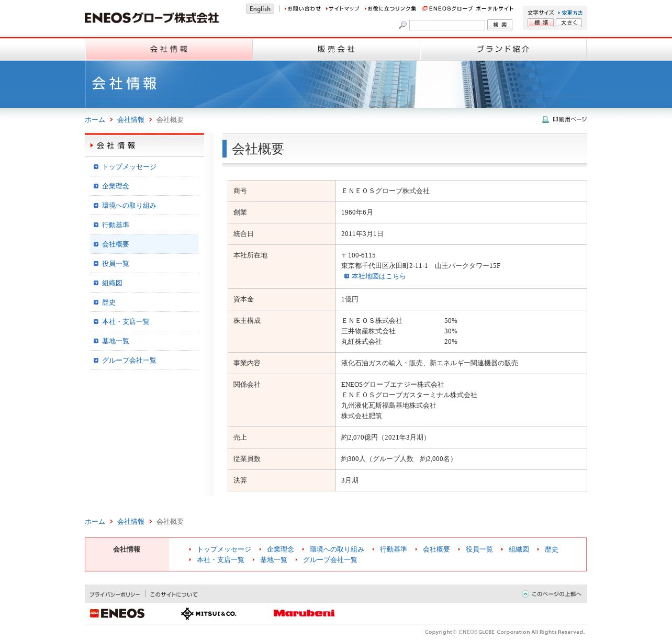672x640 pixels.
Task: Open 組織図 in footer link box
Action: pyautogui.click(x=519, y=549)
